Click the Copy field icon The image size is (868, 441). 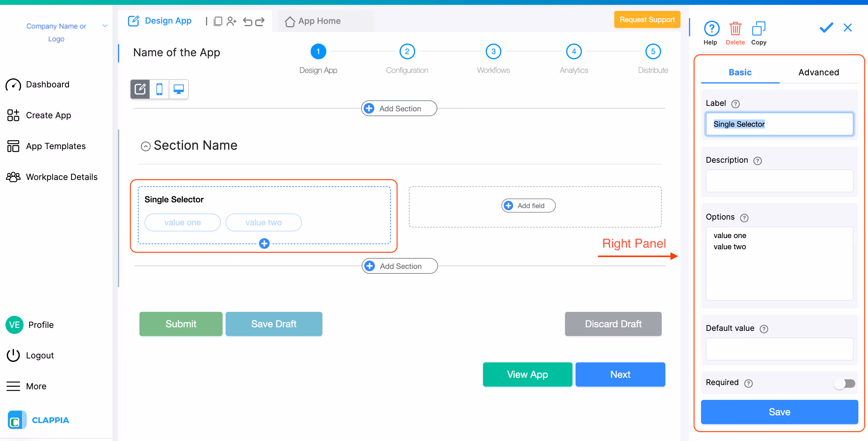coord(758,29)
